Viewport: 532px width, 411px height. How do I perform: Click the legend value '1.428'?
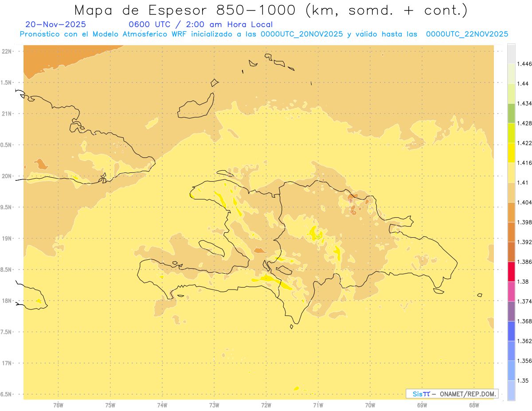click(525, 123)
